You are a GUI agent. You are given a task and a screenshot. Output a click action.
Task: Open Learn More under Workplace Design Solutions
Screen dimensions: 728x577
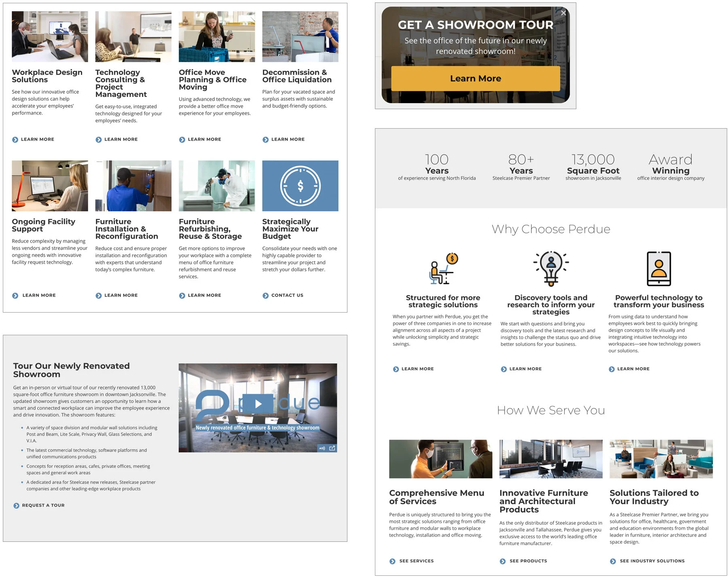click(33, 139)
